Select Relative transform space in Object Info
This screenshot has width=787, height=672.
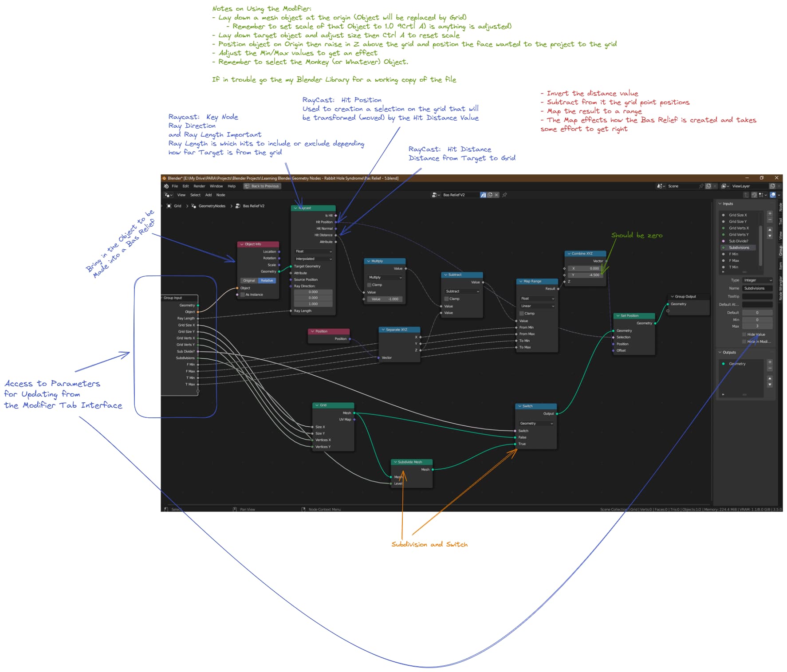click(x=267, y=280)
